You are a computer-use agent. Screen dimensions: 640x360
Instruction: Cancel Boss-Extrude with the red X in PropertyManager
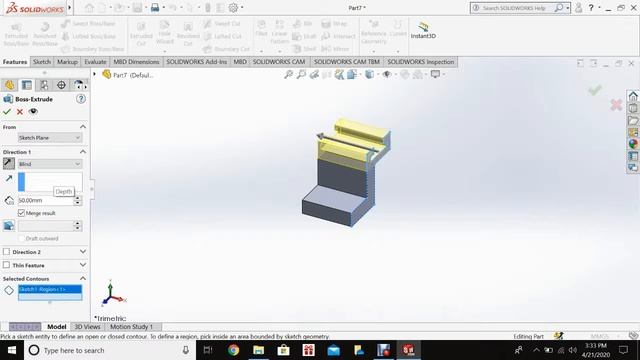tap(20, 111)
